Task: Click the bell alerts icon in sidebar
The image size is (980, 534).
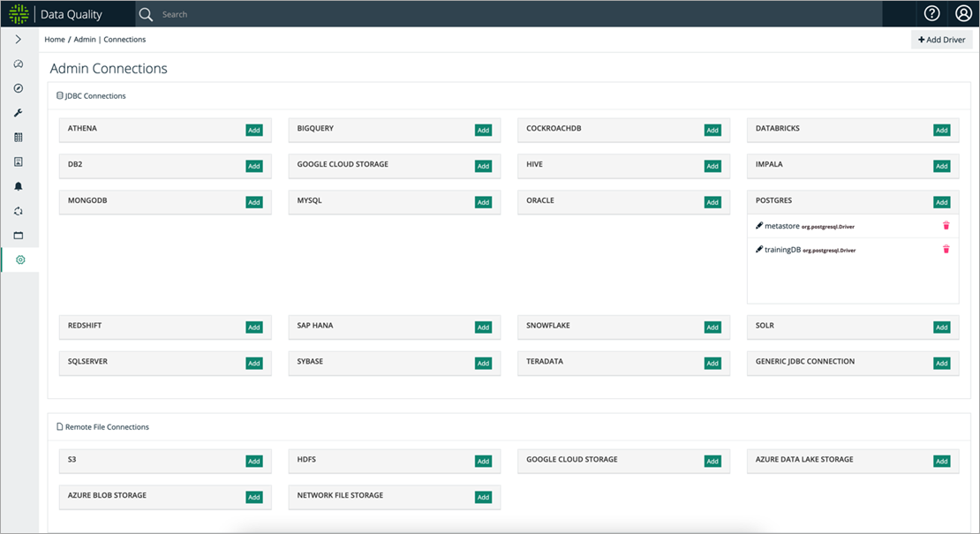Action: [19, 186]
